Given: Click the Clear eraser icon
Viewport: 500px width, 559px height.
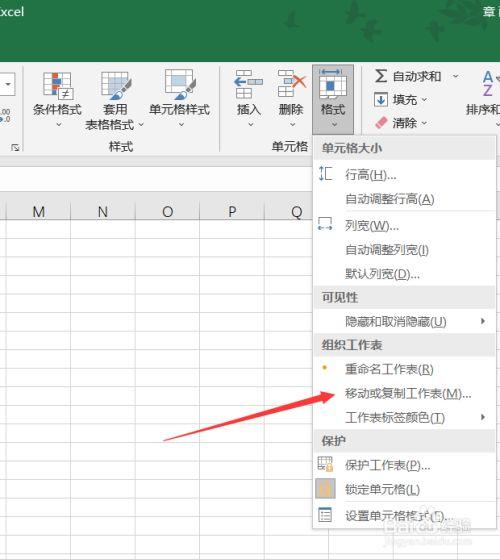Looking at the screenshot, I should coord(381,123).
